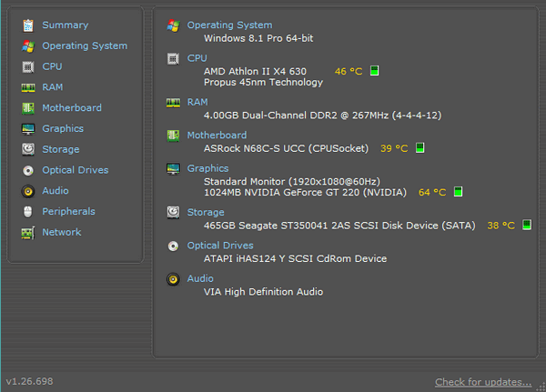Click the Motherboard icon in the sidebar
Viewport: 546px width, 392px height.
click(28, 108)
